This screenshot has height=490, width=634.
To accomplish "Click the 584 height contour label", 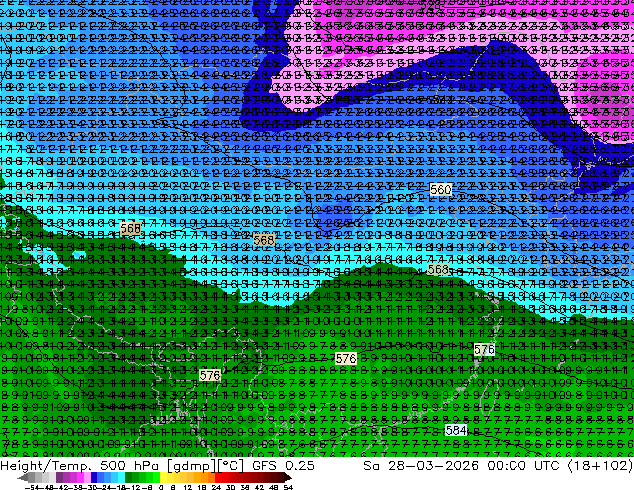I will point(456,430).
